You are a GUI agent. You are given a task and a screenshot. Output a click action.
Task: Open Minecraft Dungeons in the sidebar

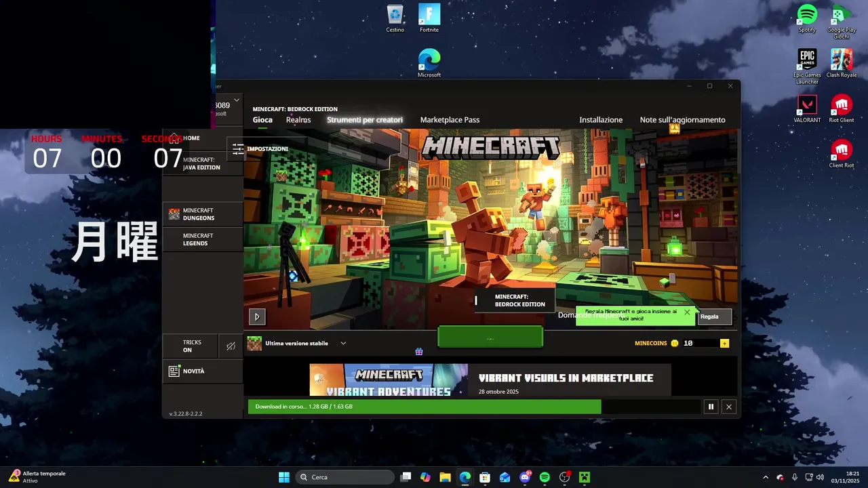coord(203,214)
